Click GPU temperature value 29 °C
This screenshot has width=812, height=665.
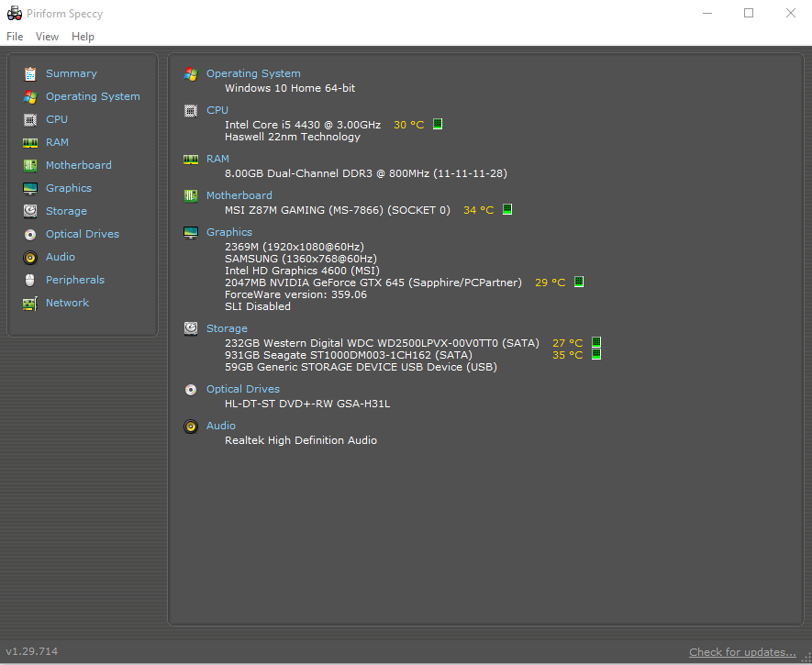tap(550, 283)
